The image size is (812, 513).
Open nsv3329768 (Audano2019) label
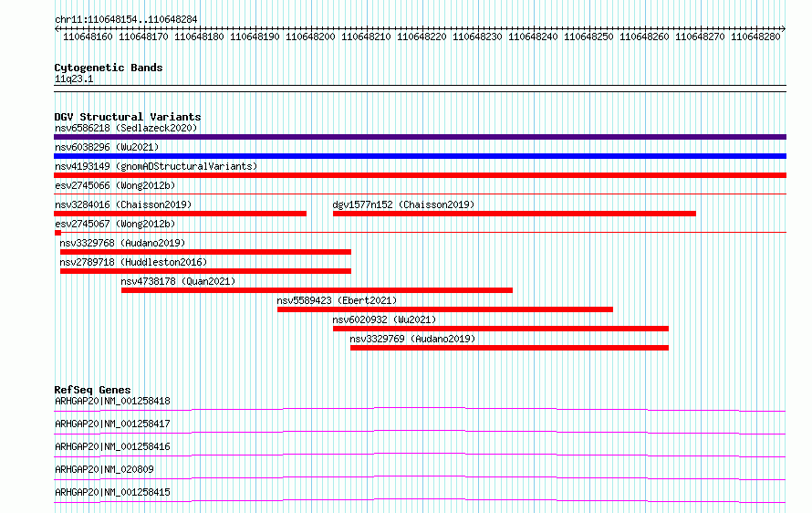(x=122, y=243)
